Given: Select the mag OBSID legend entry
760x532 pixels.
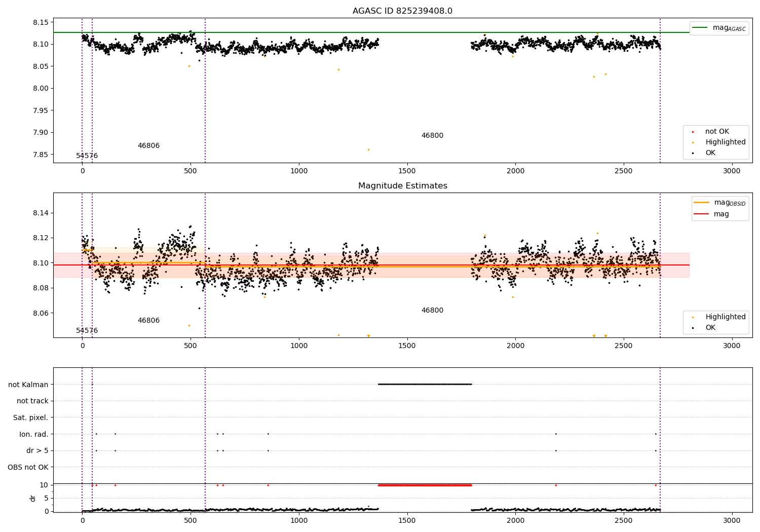Looking at the screenshot, I should pos(720,203).
